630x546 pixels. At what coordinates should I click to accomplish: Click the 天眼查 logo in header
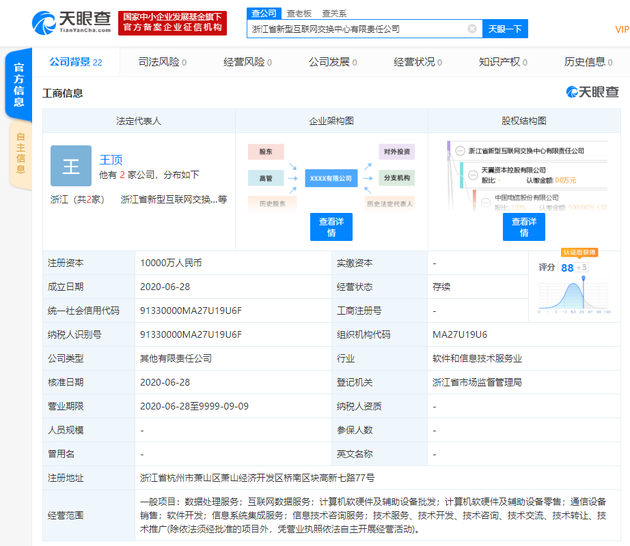tap(70, 22)
